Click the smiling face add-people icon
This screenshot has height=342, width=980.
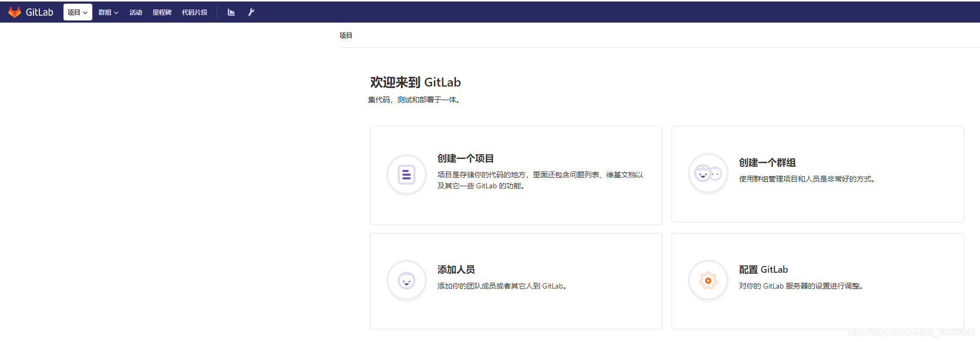pyautogui.click(x=407, y=281)
